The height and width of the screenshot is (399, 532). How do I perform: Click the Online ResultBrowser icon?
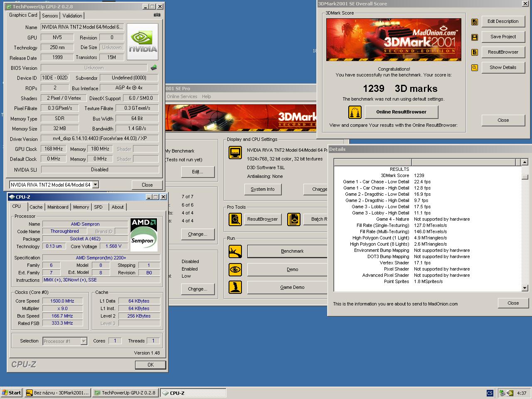[x=355, y=112]
